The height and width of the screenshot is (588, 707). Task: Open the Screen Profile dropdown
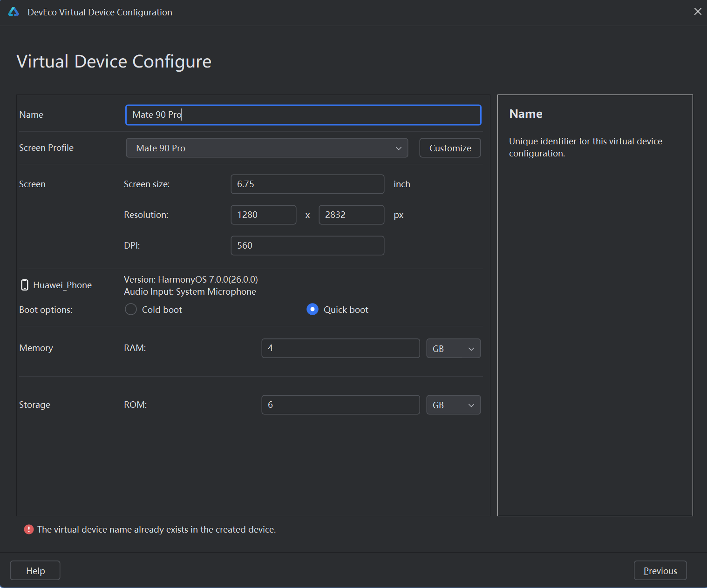click(267, 148)
